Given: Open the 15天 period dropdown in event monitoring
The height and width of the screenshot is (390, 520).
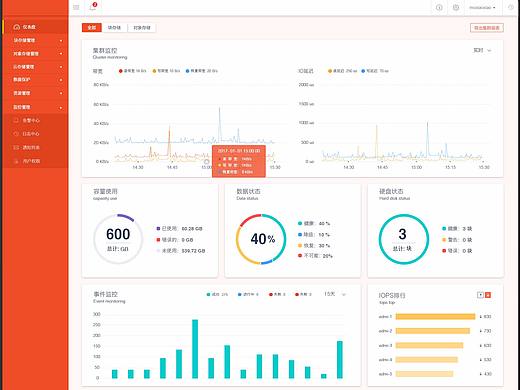Looking at the screenshot, I should coord(335,294).
